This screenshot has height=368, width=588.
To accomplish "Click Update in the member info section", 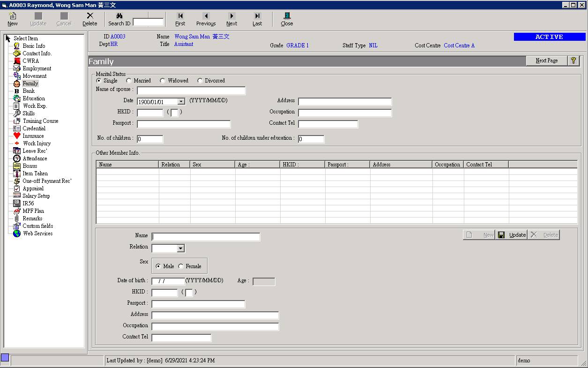I will pos(511,235).
